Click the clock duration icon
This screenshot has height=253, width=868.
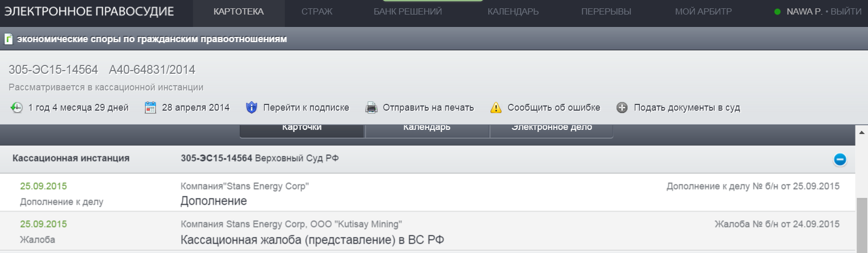(17, 108)
